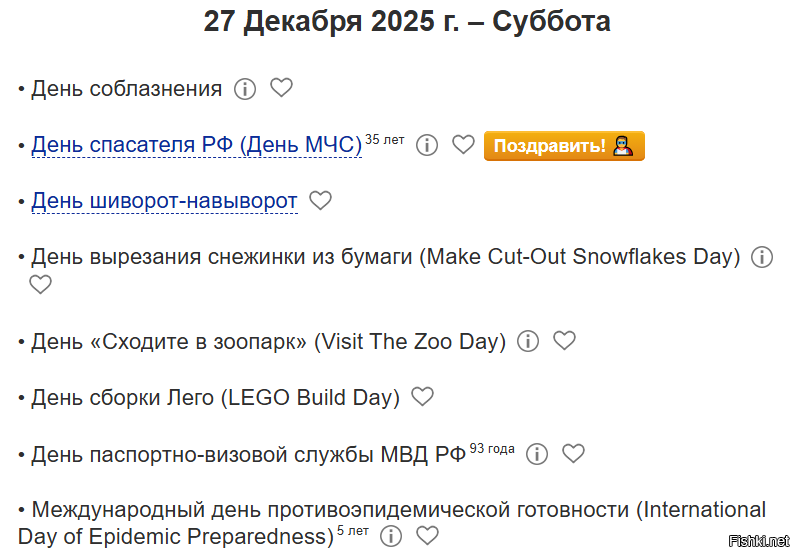Open День спасателя РФ (День МЧС) link

point(196,145)
